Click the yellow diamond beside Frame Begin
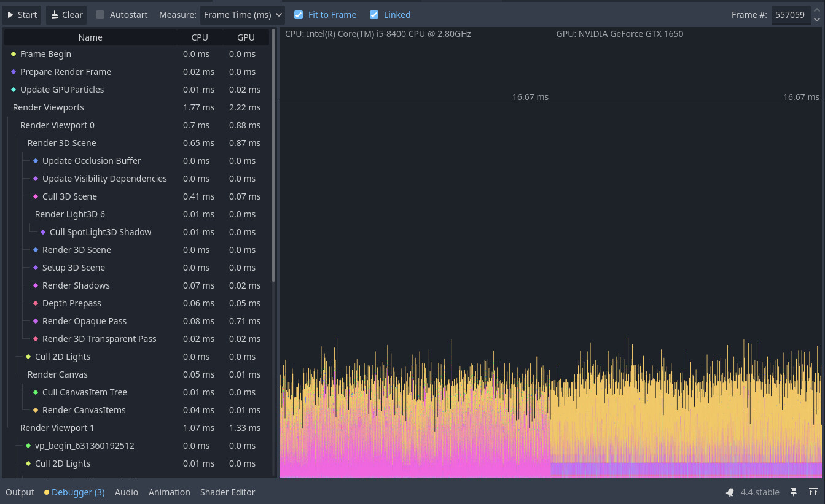Viewport: 825px width, 504px height. click(x=14, y=54)
